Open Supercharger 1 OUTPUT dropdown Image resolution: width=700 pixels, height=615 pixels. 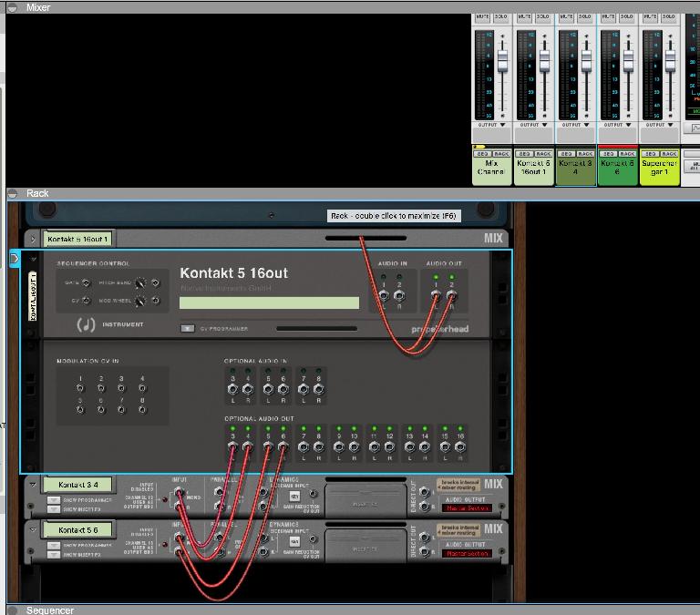point(659,125)
